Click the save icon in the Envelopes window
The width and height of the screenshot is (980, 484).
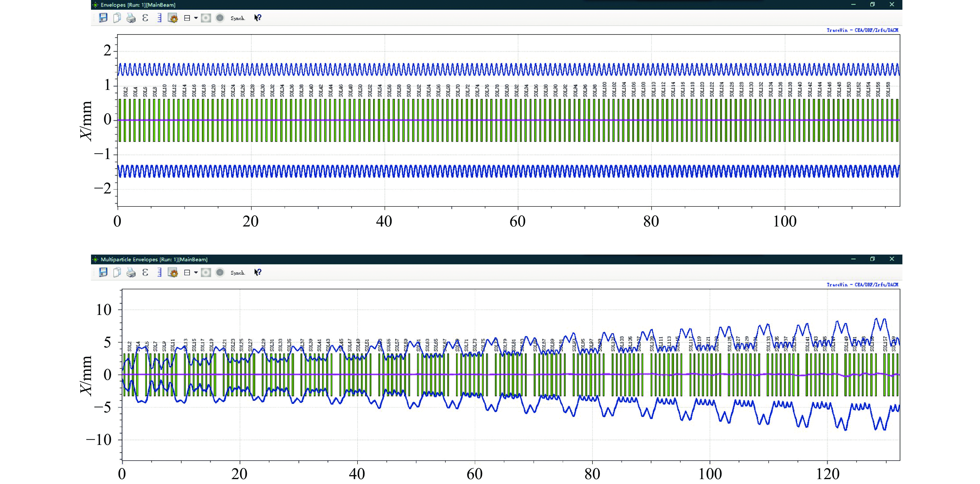[103, 18]
